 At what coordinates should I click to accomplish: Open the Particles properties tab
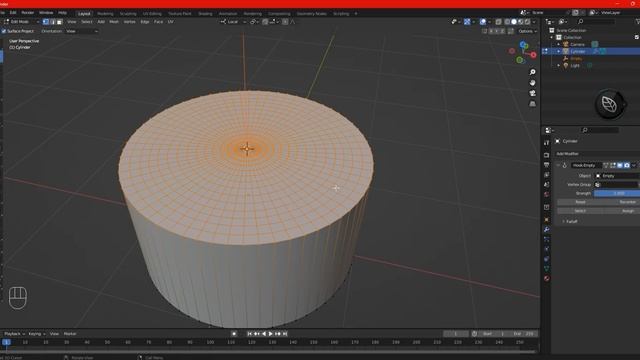tap(547, 240)
